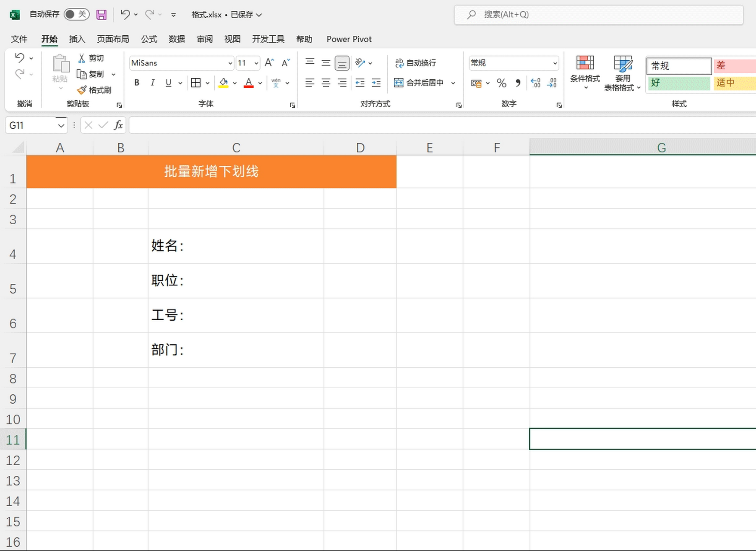Open the Power Pivot tab
Viewport: 756px width, 551px height.
click(x=349, y=39)
